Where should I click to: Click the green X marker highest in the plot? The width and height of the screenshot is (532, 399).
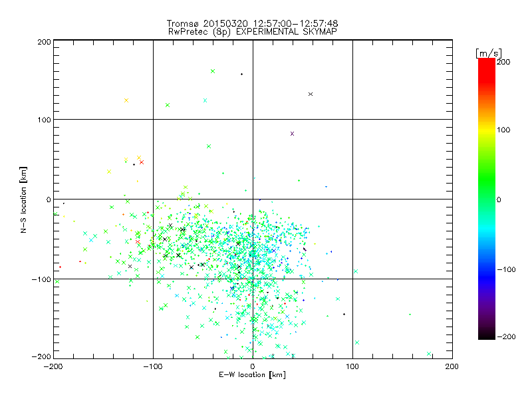(213, 71)
